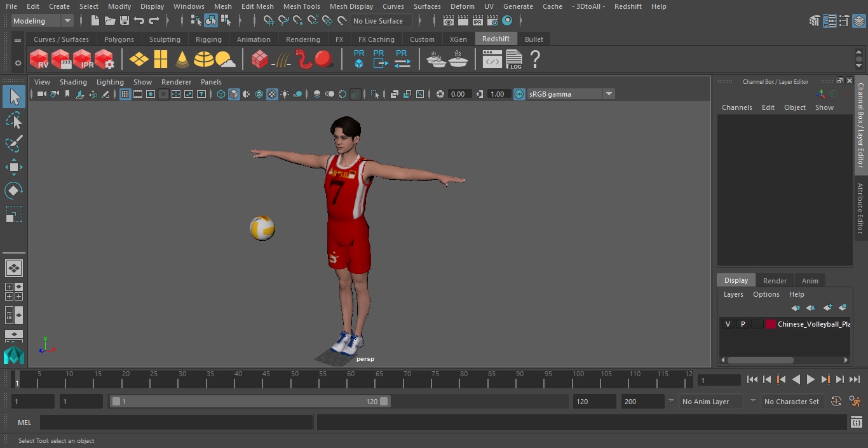Toggle film gate in viewport toolbar
The image size is (868, 448).
138,94
